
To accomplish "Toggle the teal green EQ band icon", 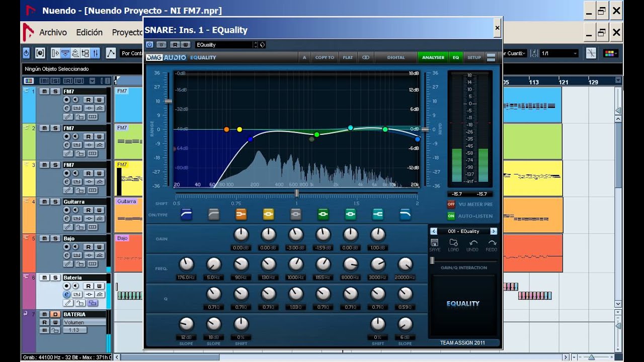I will pyautogui.click(x=350, y=215).
